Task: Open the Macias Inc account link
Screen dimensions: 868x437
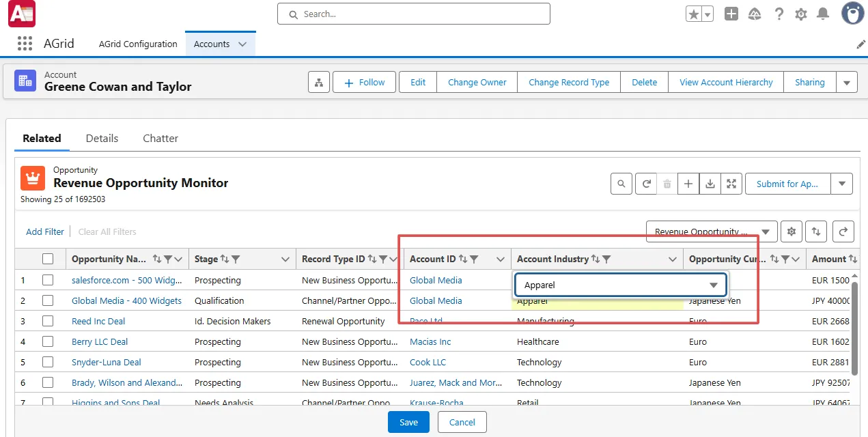Action: tap(430, 341)
